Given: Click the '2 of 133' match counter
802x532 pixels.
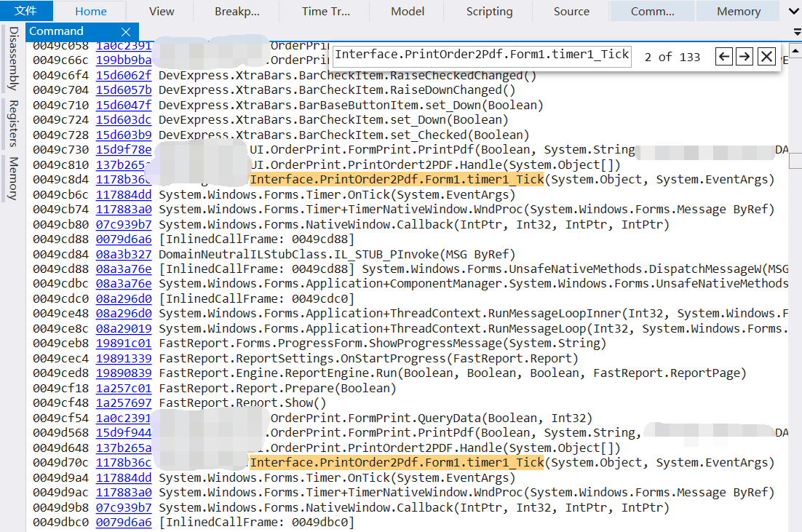Looking at the screenshot, I should point(672,57).
